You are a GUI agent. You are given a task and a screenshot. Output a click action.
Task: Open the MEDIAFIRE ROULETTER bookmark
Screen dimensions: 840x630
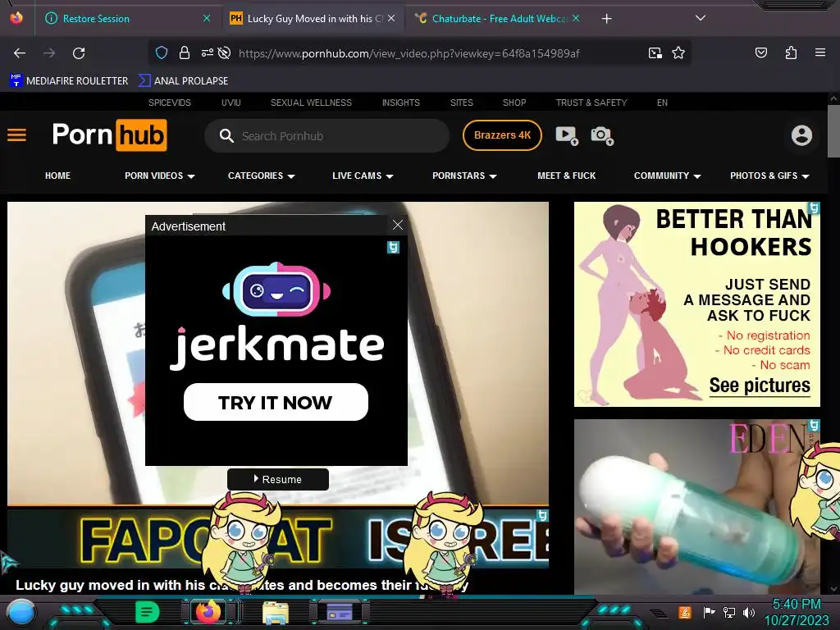69,81
